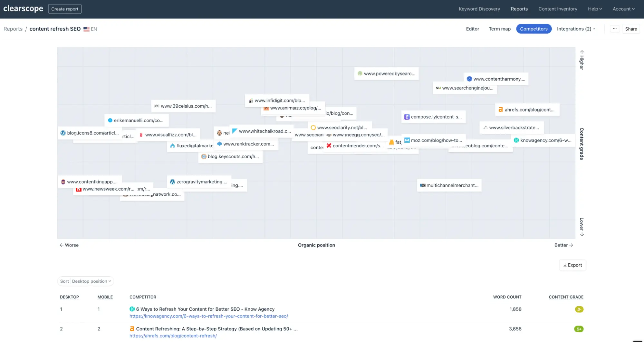Viewport: 644px width, 342px height.
Task: Open the Sort Desktop position dropdown
Action: [85, 281]
